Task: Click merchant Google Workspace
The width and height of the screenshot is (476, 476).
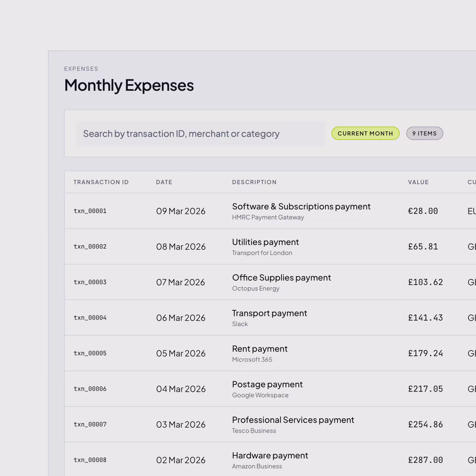Action: click(x=260, y=395)
